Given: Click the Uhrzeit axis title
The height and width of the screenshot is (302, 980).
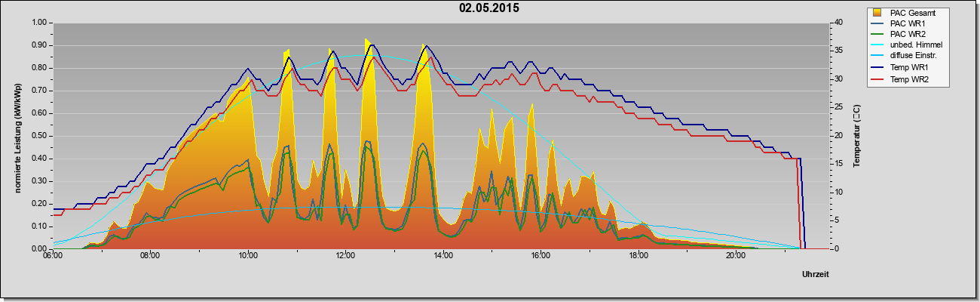Looking at the screenshot, I should pos(816,275).
